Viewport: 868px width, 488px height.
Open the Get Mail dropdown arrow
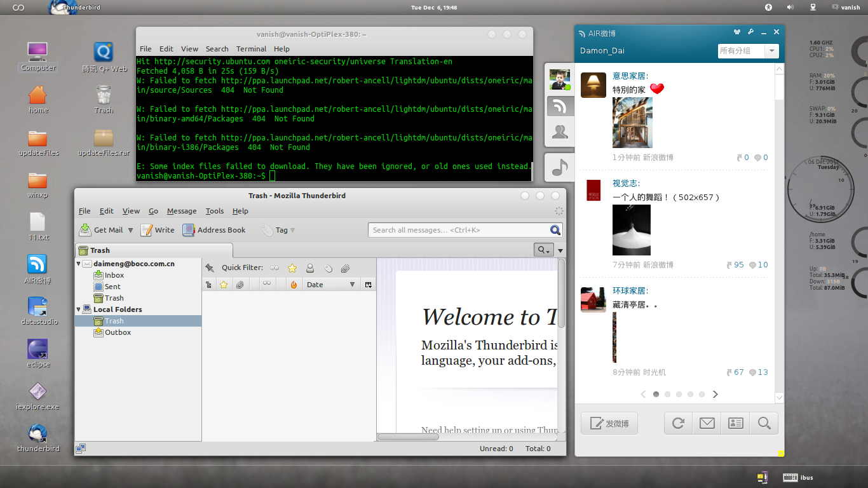pyautogui.click(x=130, y=230)
